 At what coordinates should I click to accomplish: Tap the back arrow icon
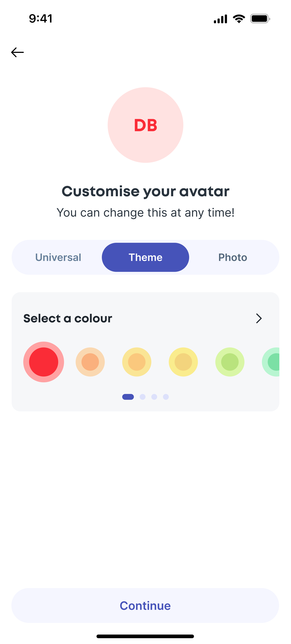tap(17, 53)
